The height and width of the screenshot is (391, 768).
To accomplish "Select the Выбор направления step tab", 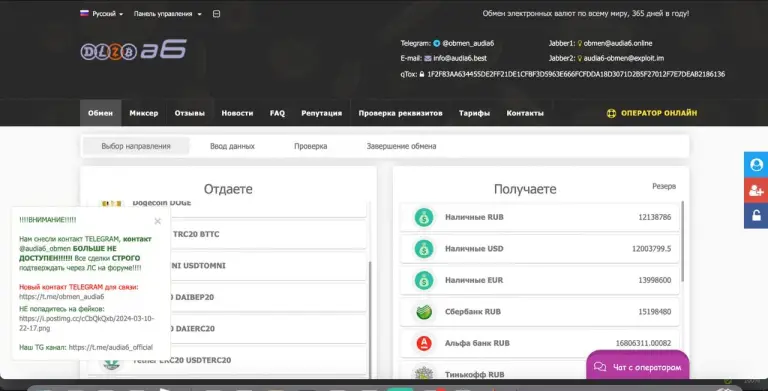I will [x=136, y=146].
